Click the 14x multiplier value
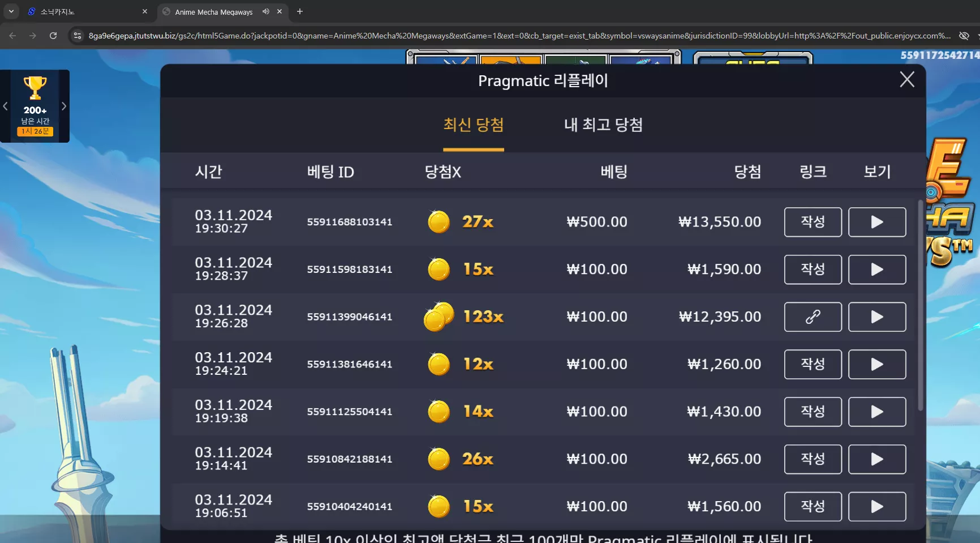Viewport: 980px width, 543px height. click(x=478, y=412)
